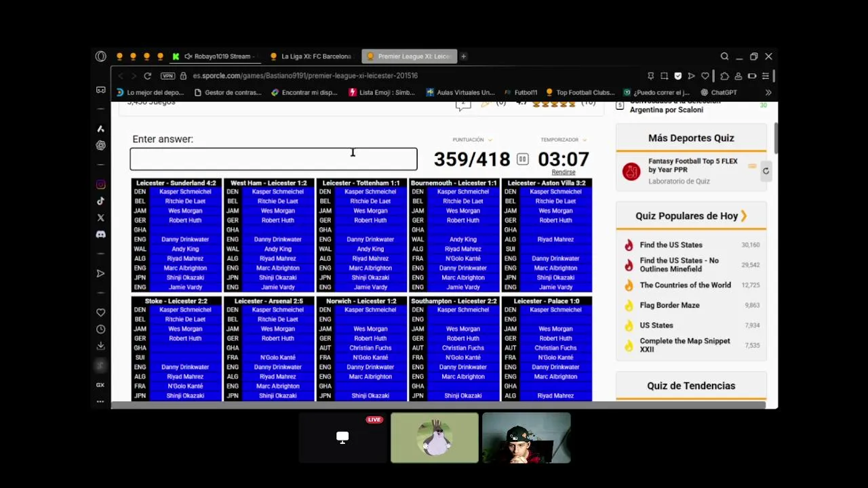Expand the PUNTUACIÓN dropdown chevron

(x=490, y=140)
